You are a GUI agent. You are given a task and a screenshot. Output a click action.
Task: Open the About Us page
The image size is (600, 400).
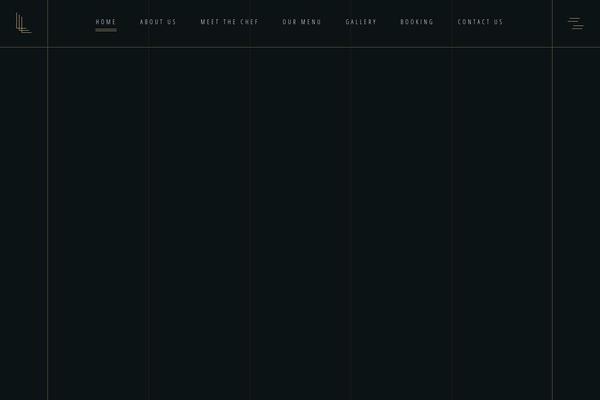tap(158, 22)
